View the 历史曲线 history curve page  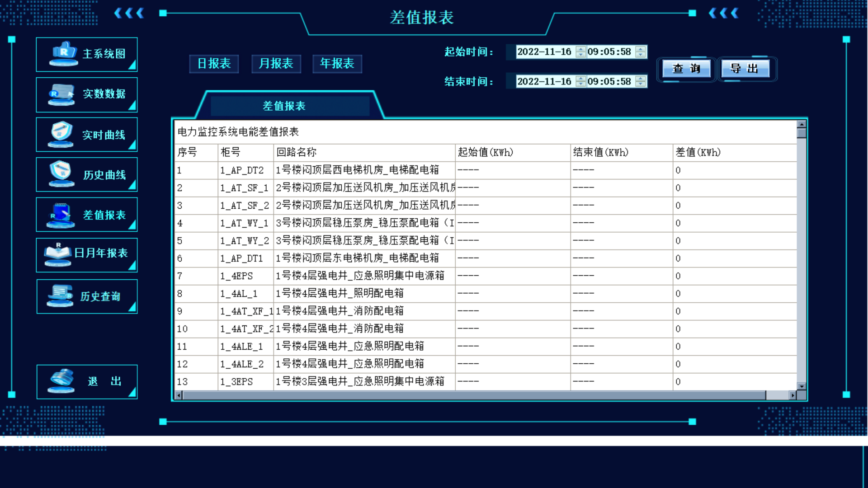[86, 174]
